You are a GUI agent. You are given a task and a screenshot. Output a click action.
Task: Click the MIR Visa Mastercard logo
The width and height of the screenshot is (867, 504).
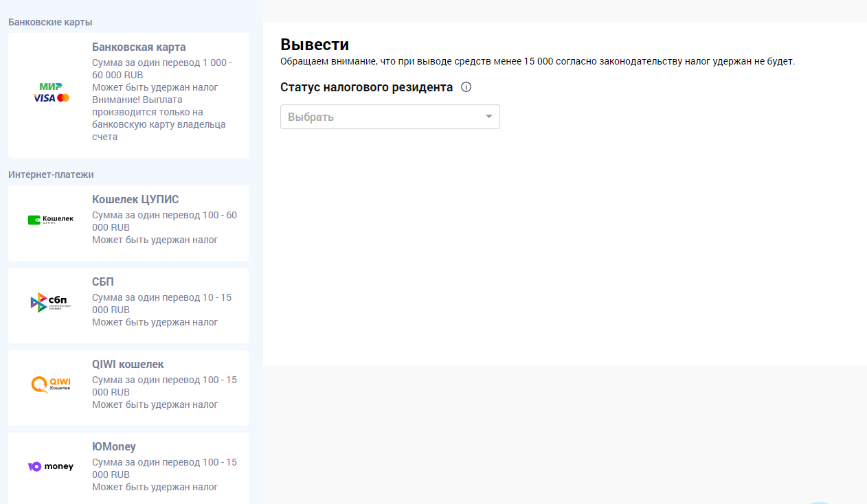click(52, 92)
